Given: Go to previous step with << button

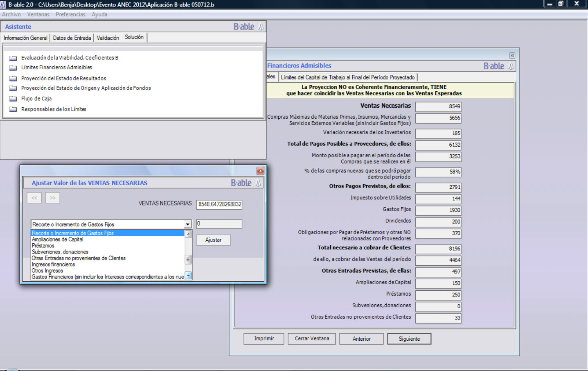Looking at the screenshot, I should pyautogui.click(x=34, y=198).
